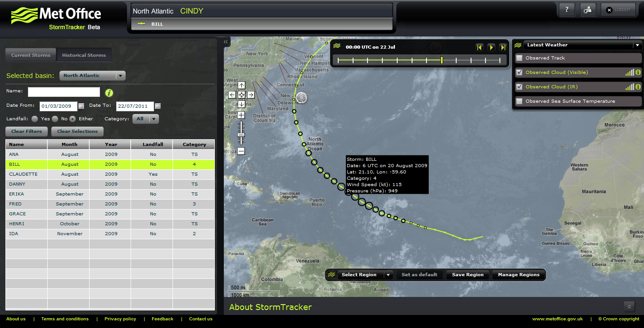Disable the Observed Cloud (Visible) layer
The width and height of the screenshot is (644, 328).
click(x=519, y=72)
